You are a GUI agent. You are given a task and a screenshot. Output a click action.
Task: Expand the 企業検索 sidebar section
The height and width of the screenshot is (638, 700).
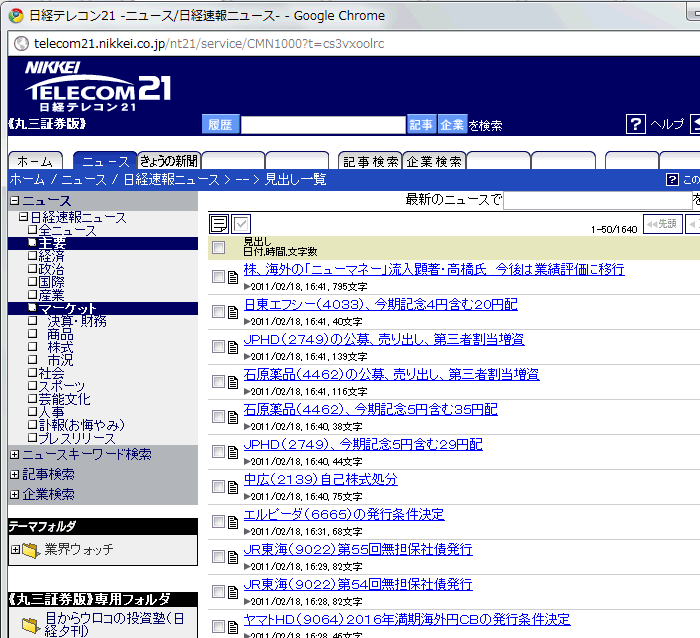coord(15,494)
